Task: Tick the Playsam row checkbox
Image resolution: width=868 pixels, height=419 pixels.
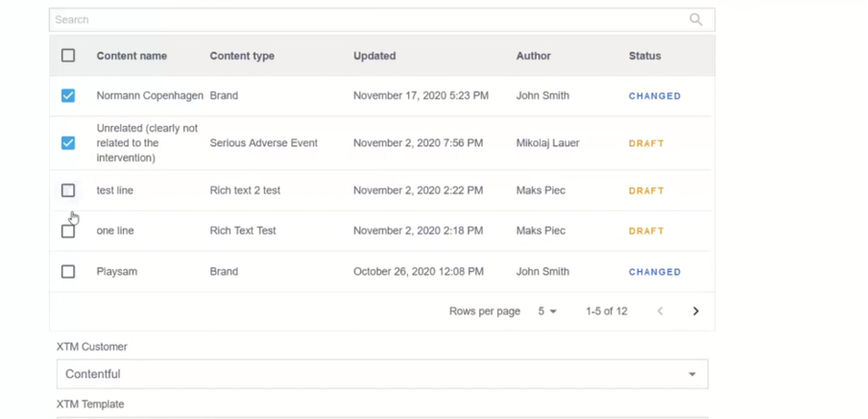Action: point(68,272)
